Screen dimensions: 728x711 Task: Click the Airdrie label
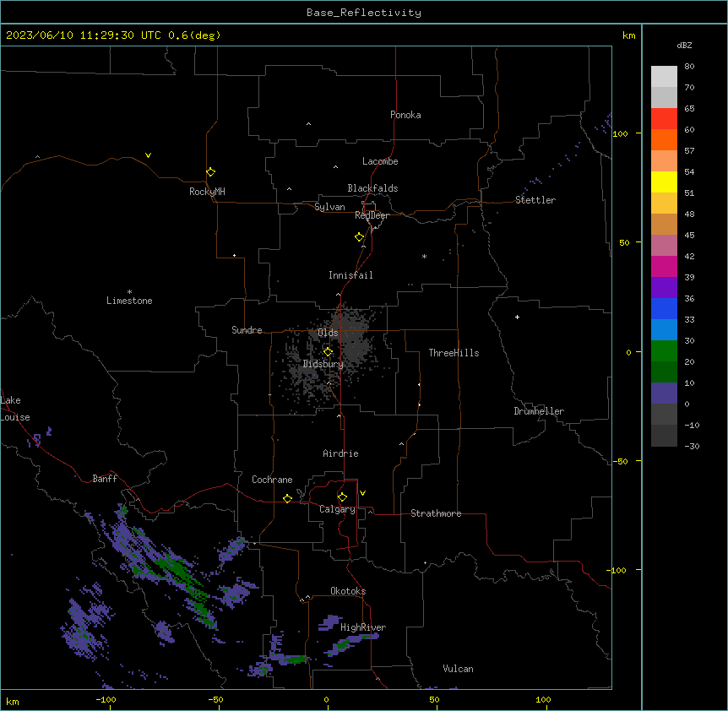click(340, 453)
